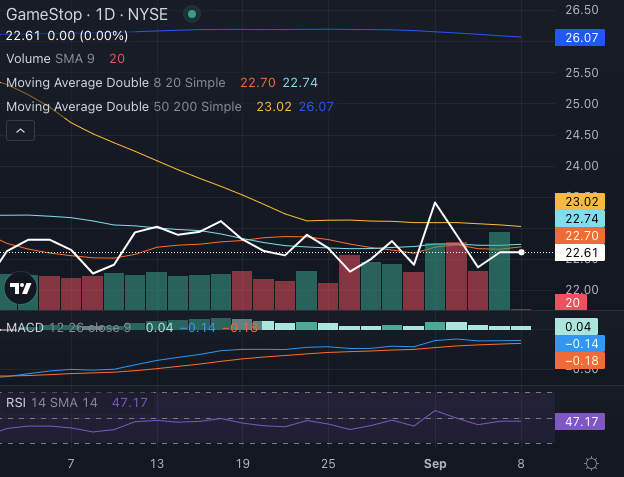Click the last price dot on chart line
Viewport: 624px width, 477px height.
tap(521, 252)
